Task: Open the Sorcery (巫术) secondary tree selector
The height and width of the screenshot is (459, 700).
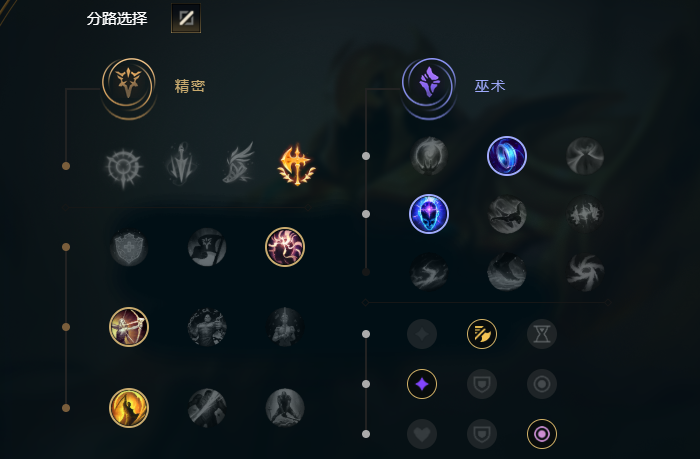Action: 429,84
